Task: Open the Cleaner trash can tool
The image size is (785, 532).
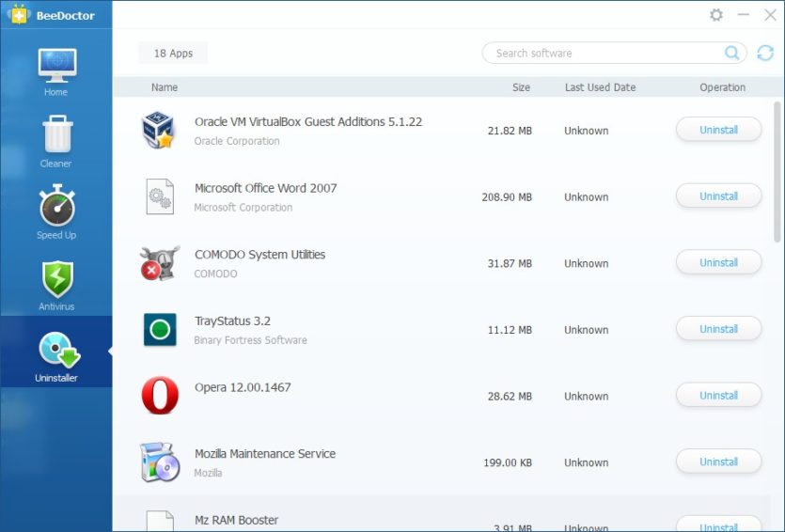Action: [56, 142]
